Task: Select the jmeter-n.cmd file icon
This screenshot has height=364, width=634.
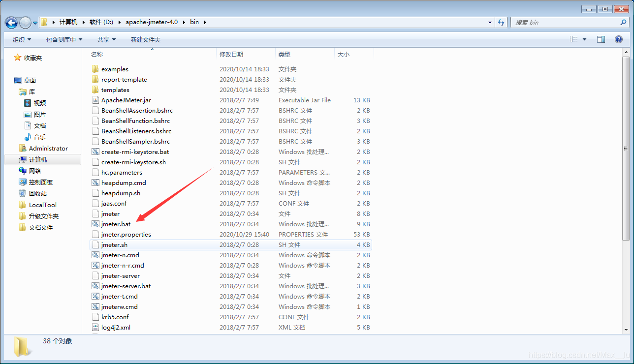Action: [95, 255]
